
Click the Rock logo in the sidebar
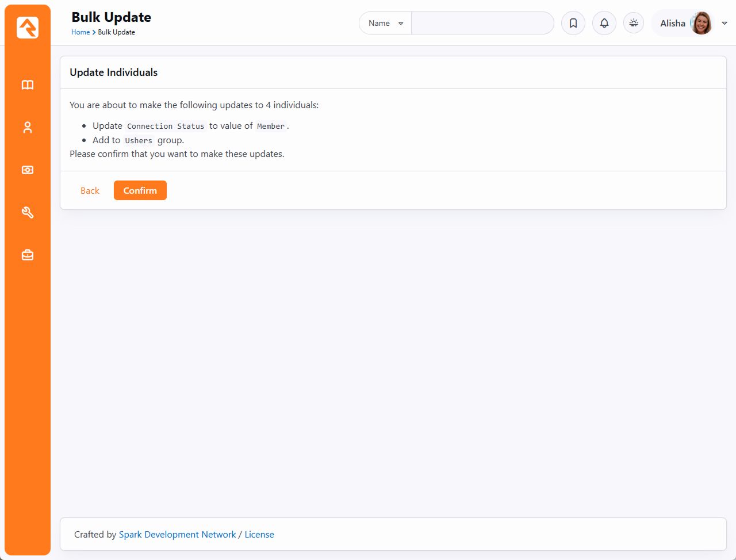(28, 28)
